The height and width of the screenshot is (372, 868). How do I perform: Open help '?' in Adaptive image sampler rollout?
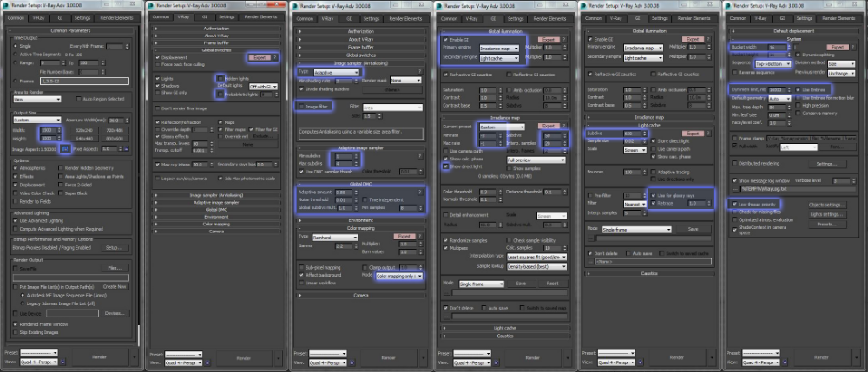tap(419, 156)
